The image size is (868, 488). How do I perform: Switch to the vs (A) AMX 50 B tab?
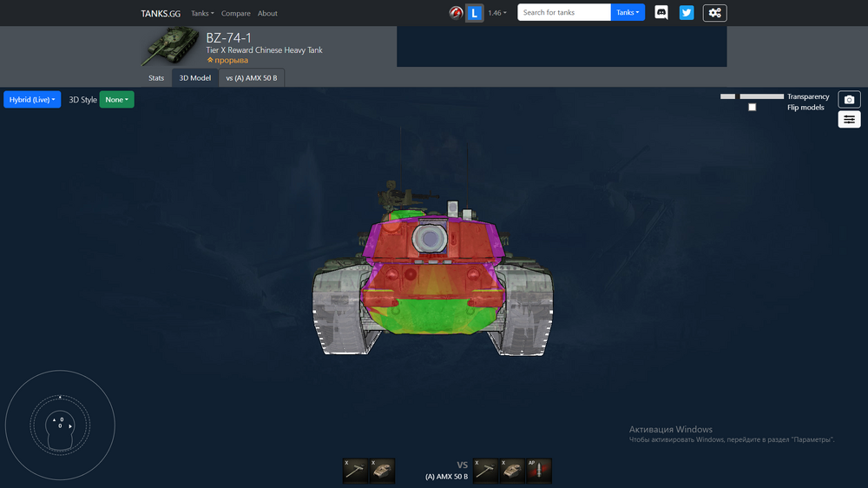tap(252, 78)
